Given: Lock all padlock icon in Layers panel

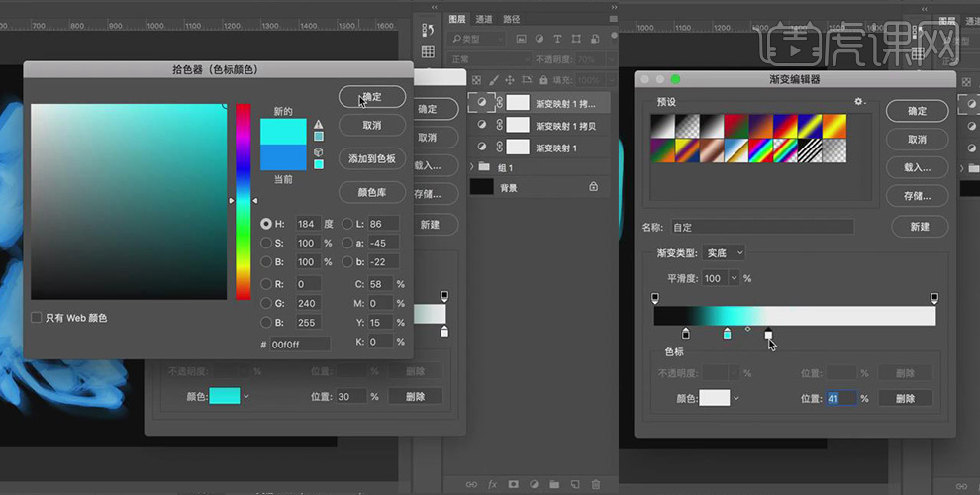Looking at the screenshot, I should point(543,80).
